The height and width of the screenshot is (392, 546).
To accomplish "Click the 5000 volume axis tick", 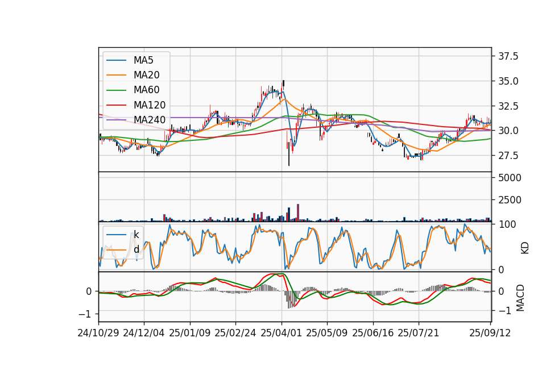I will pos(510,178).
